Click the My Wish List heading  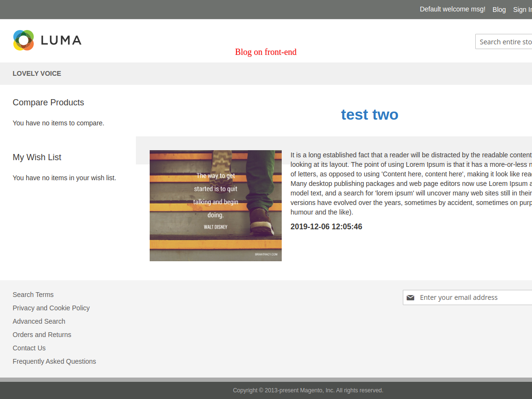(x=37, y=157)
